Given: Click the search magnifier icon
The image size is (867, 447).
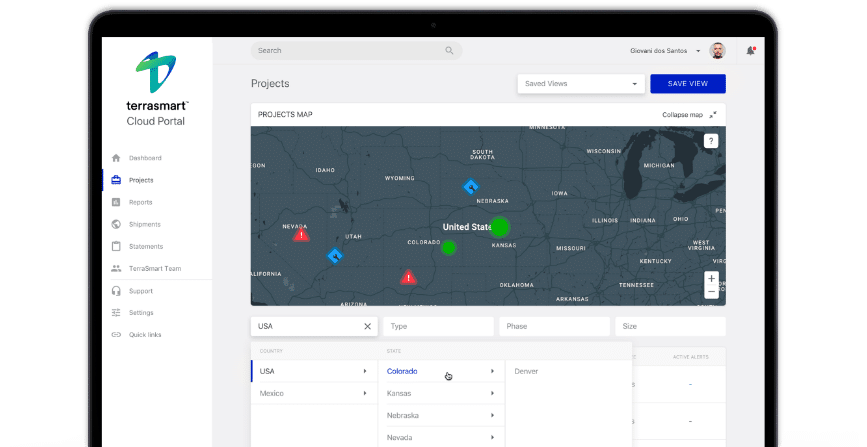Looking at the screenshot, I should tap(450, 50).
